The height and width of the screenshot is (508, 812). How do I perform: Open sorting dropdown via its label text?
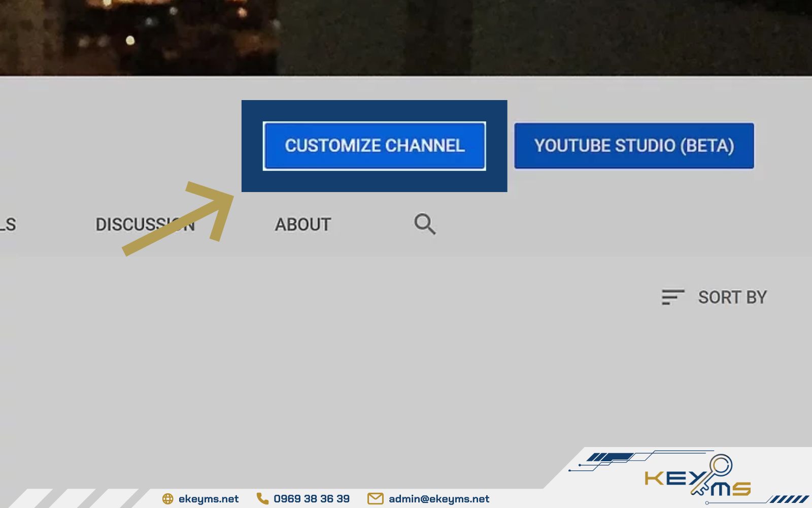[x=733, y=298]
